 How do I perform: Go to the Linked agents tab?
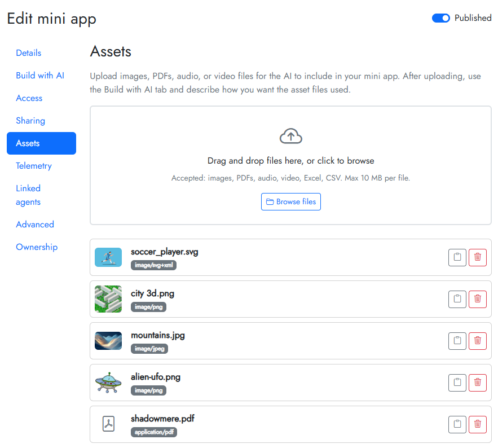click(28, 195)
